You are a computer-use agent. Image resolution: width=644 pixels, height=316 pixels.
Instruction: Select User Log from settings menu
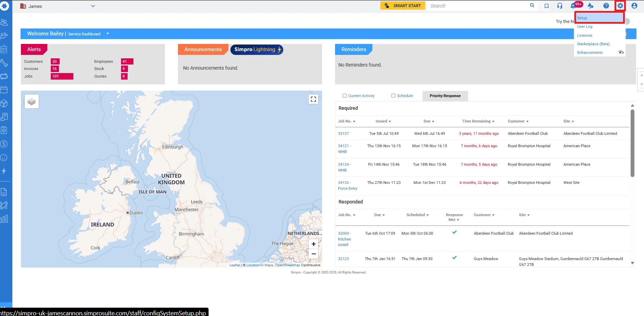point(585,26)
